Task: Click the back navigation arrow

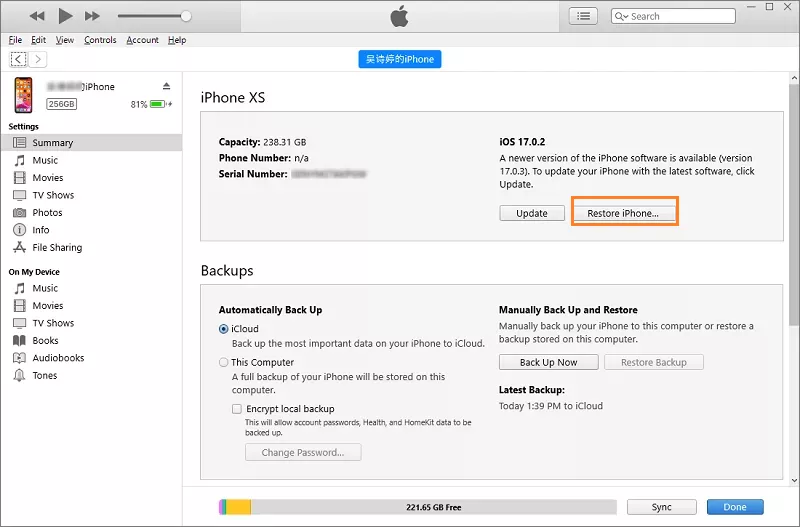Action: point(18,59)
